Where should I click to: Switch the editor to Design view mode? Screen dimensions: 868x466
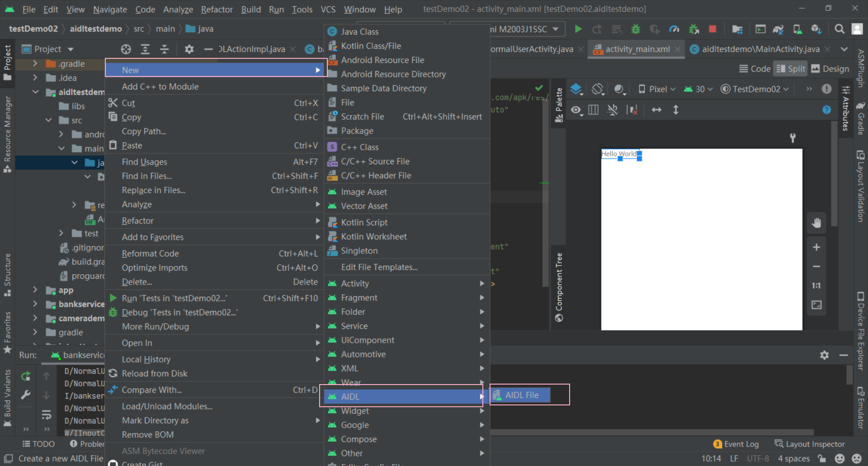(830, 68)
